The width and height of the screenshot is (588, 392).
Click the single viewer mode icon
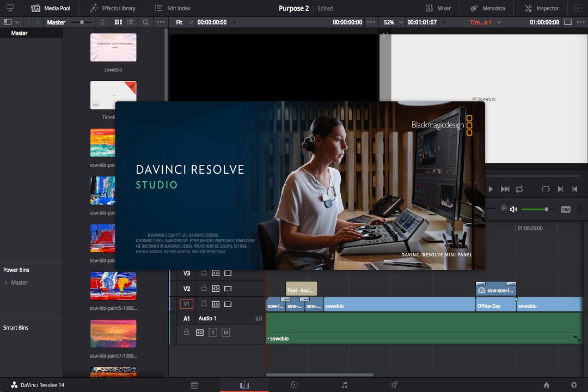point(568,22)
